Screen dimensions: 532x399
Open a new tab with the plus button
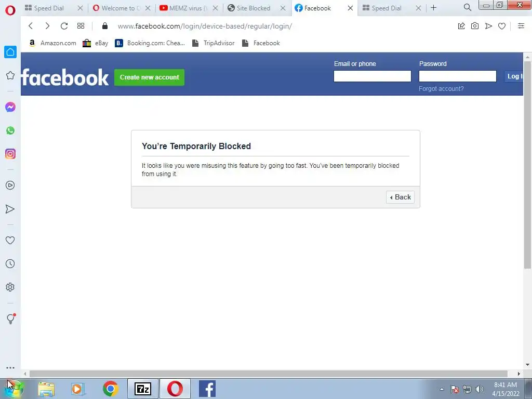tap(434, 7)
